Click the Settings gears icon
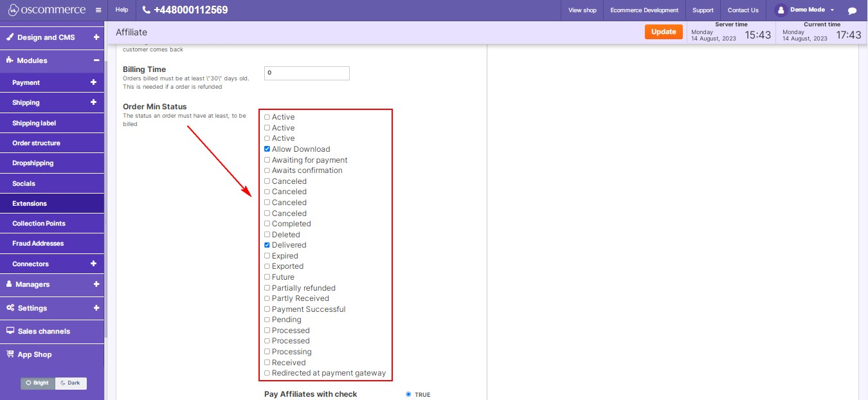868x400 pixels. coord(10,307)
